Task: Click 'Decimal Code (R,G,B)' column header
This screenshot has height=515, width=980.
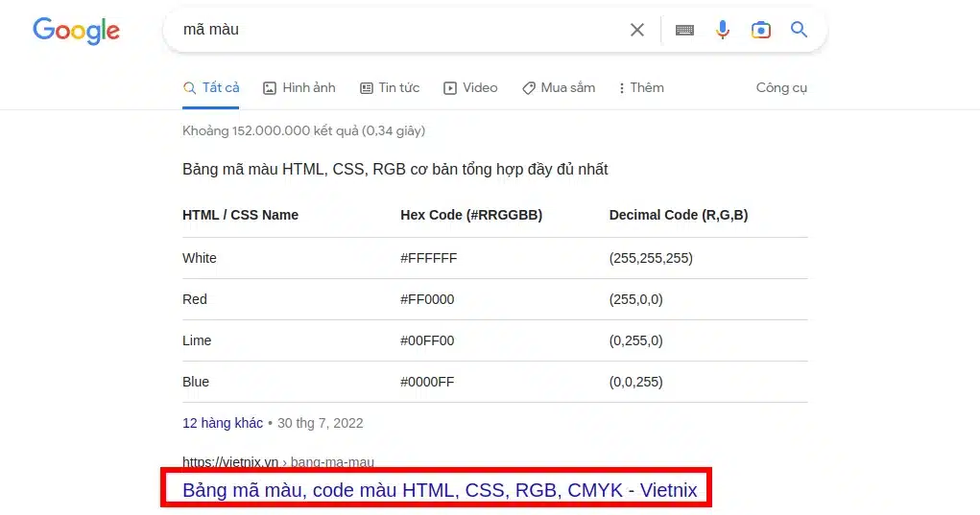Action: coord(678,215)
